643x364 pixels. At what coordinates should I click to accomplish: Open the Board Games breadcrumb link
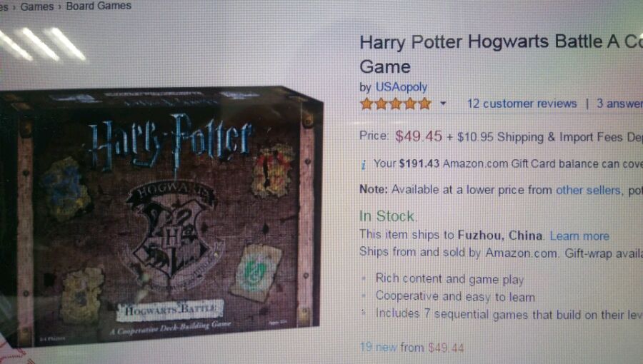pos(99,6)
